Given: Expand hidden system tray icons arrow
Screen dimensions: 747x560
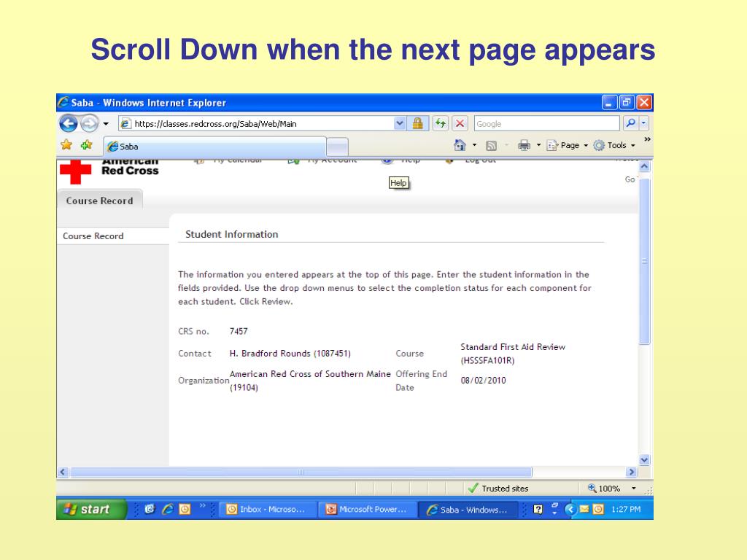Looking at the screenshot, I should point(569,510).
